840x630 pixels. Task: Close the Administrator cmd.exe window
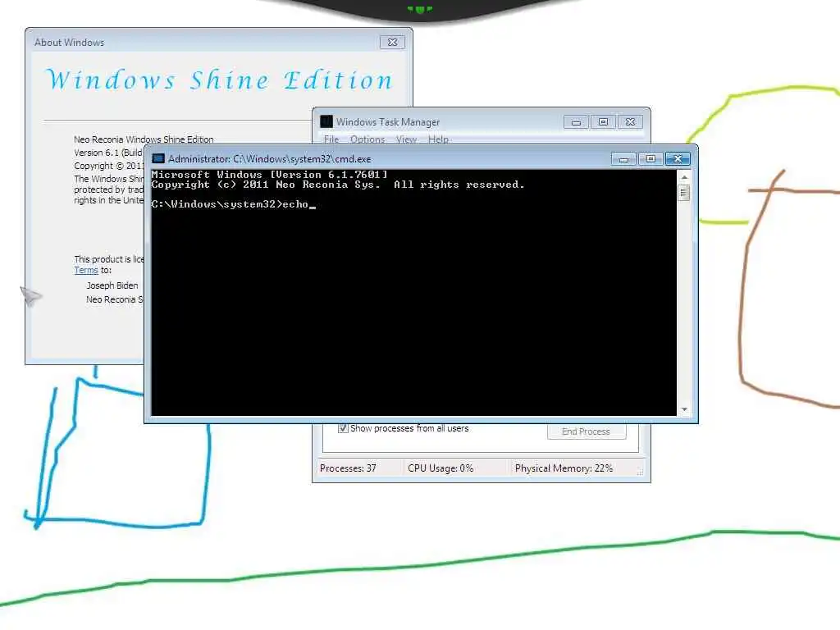[x=678, y=159]
